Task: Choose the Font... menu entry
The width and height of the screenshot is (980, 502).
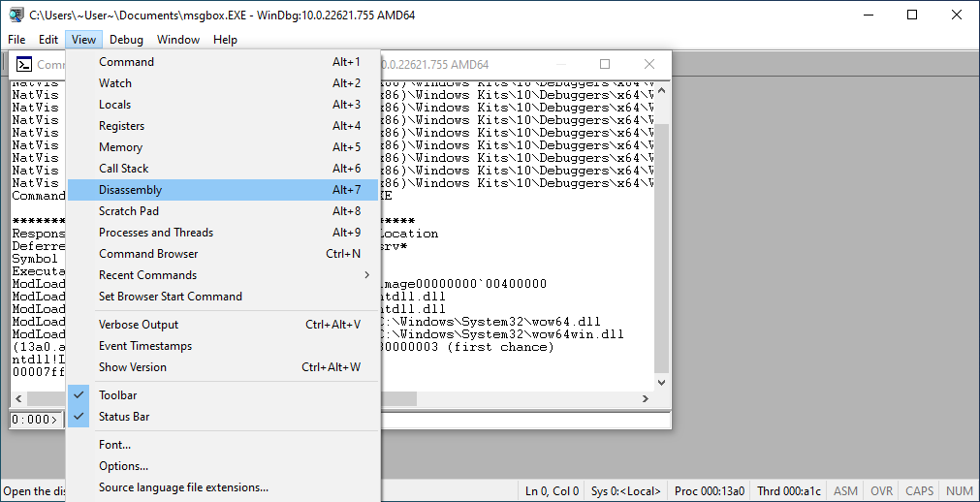Action: point(114,445)
